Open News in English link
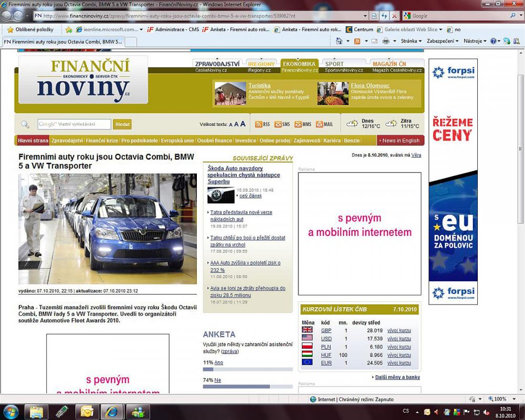This screenshot has height=420, width=525. click(401, 141)
